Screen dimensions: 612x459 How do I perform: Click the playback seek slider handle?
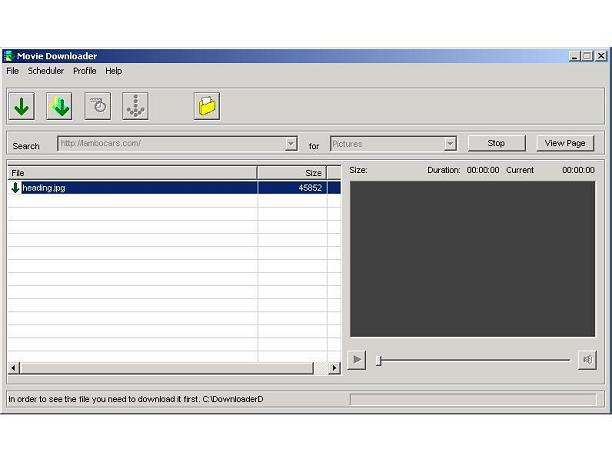[378, 360]
